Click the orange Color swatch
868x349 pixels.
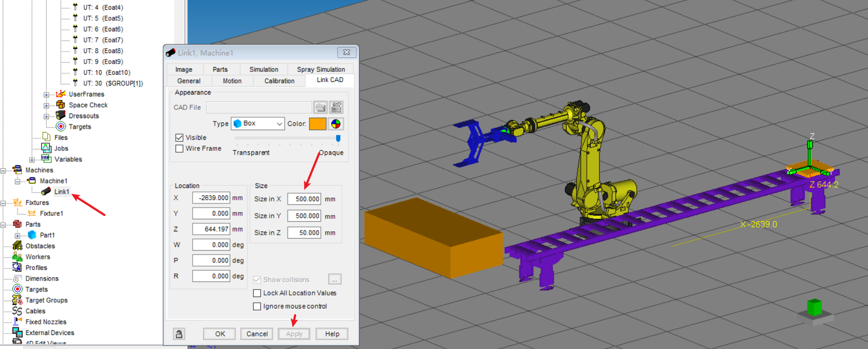click(318, 124)
